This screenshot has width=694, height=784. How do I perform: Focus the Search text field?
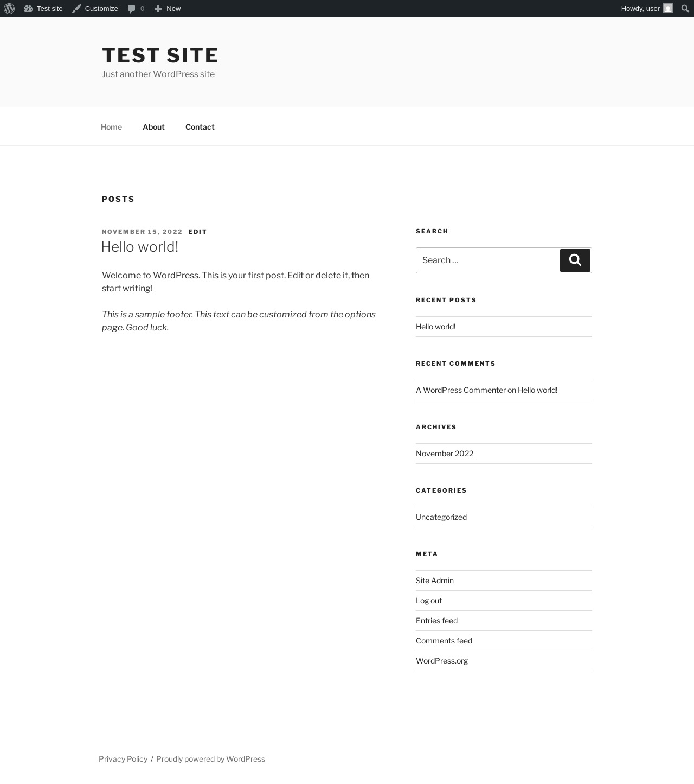click(x=487, y=260)
